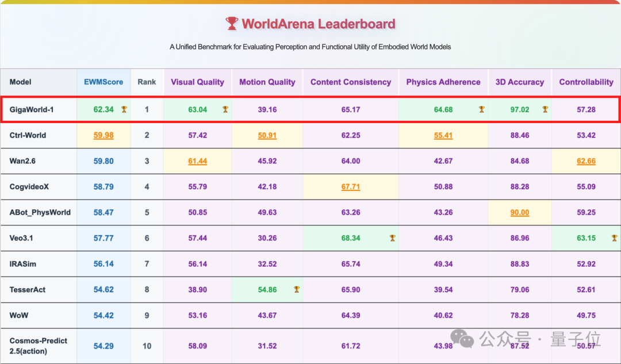The image size is (621, 364).
Task: Click the trophy icon in Veo3.1 Content Consistency cell
Action: (x=393, y=238)
